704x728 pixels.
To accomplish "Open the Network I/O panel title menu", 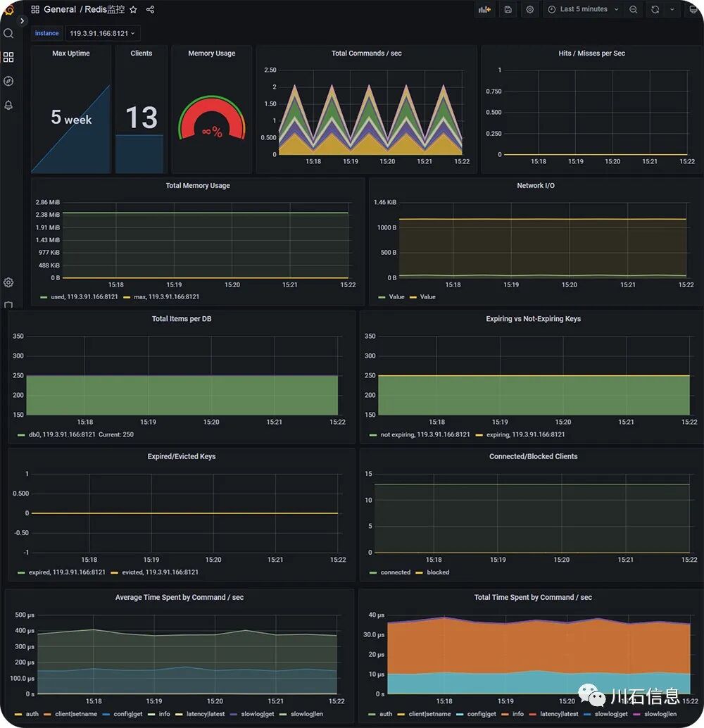I will pos(536,186).
